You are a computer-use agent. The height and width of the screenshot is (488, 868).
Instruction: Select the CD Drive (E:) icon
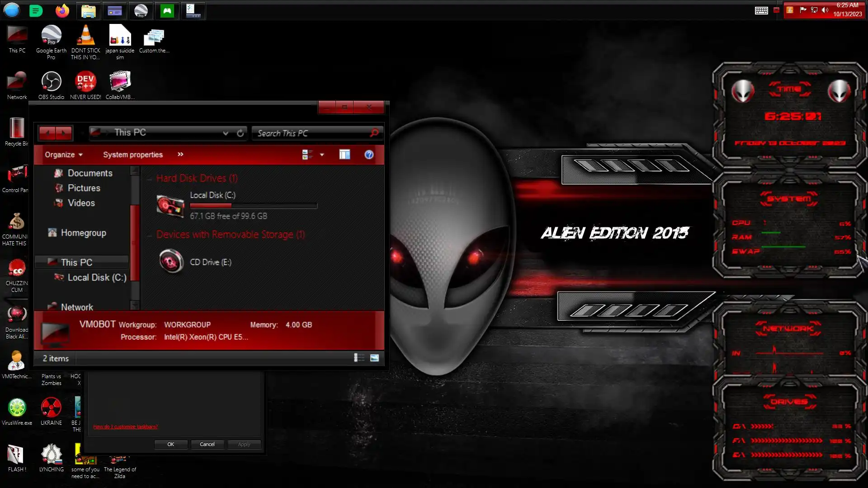(x=171, y=262)
